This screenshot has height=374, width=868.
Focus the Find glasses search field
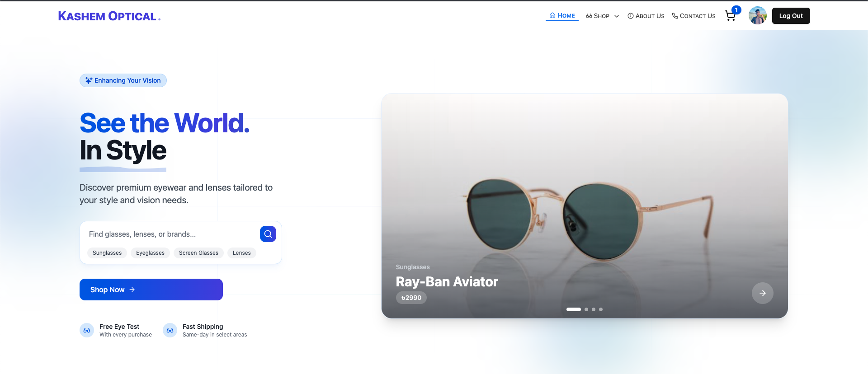point(172,234)
